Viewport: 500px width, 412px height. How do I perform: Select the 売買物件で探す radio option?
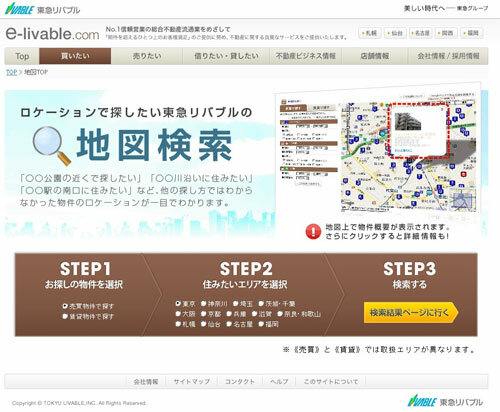65,306
